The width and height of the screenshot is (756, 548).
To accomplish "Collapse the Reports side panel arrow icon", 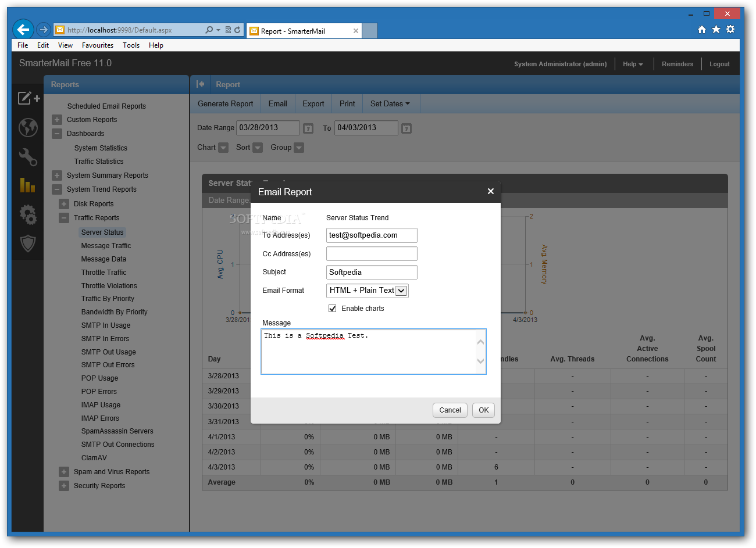I will (200, 84).
